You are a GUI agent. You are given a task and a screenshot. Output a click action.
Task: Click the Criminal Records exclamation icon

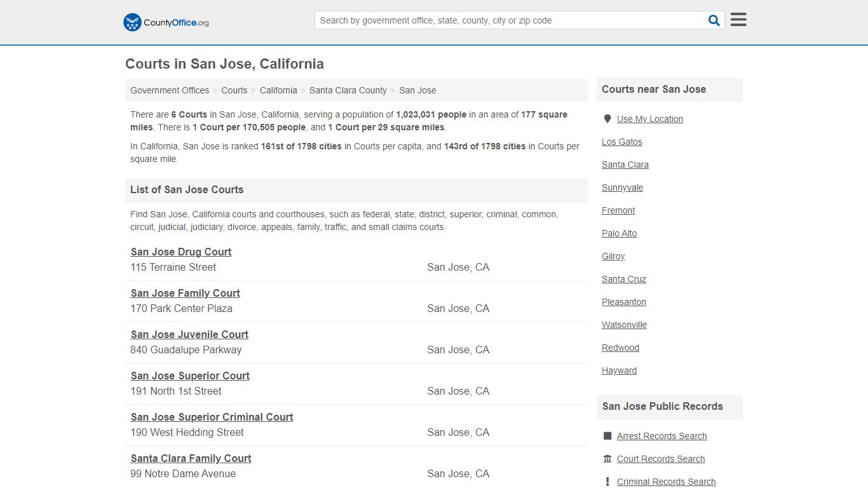click(x=607, y=482)
